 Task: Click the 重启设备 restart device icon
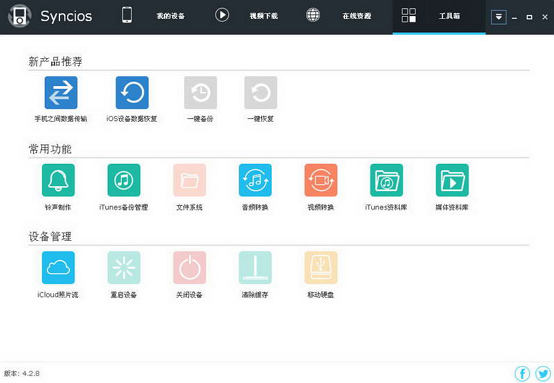coord(124,267)
